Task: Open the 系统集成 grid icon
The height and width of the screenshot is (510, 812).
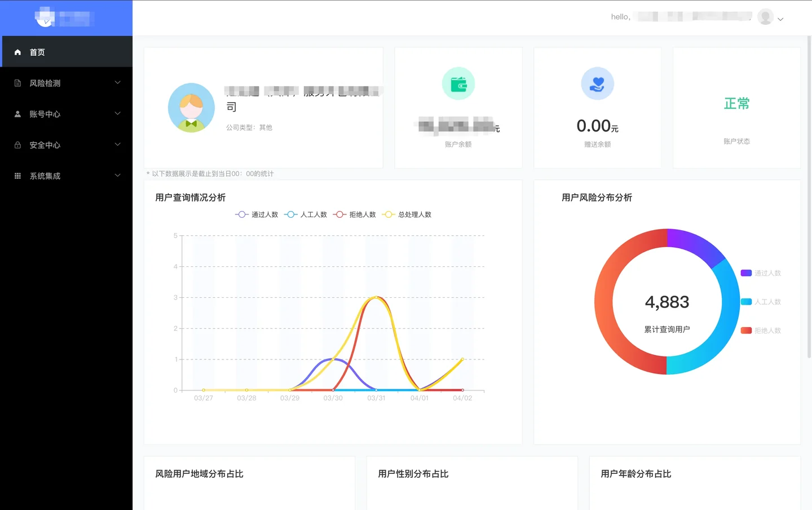Action: 17,176
